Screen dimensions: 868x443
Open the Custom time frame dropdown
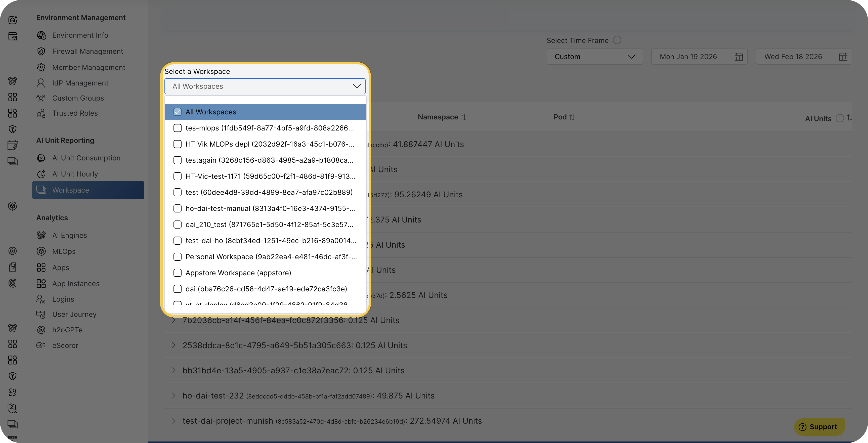pyautogui.click(x=594, y=56)
